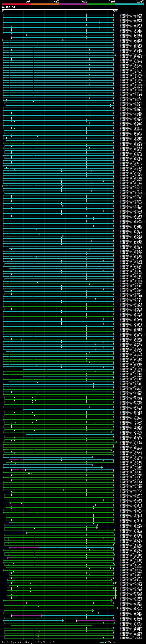
Task: Open hit UniRef100_Q1WLW3
Action: tap(131, 15)
